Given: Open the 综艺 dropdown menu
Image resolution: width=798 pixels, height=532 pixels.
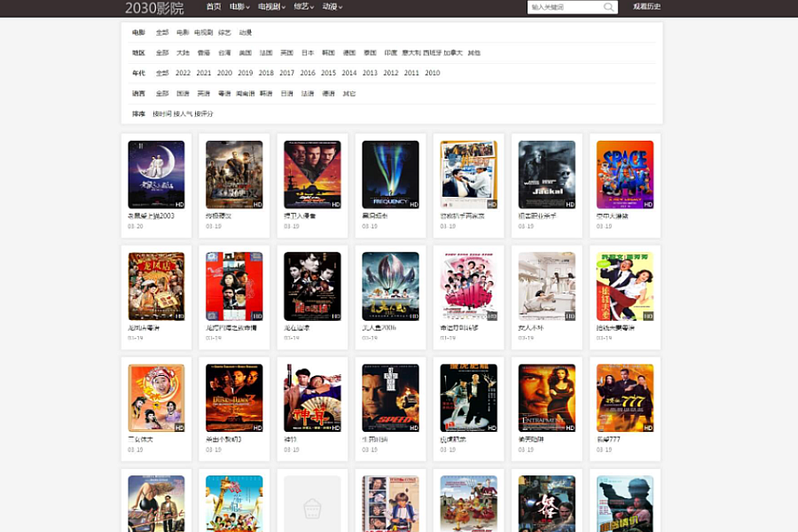Looking at the screenshot, I should coord(303,7).
